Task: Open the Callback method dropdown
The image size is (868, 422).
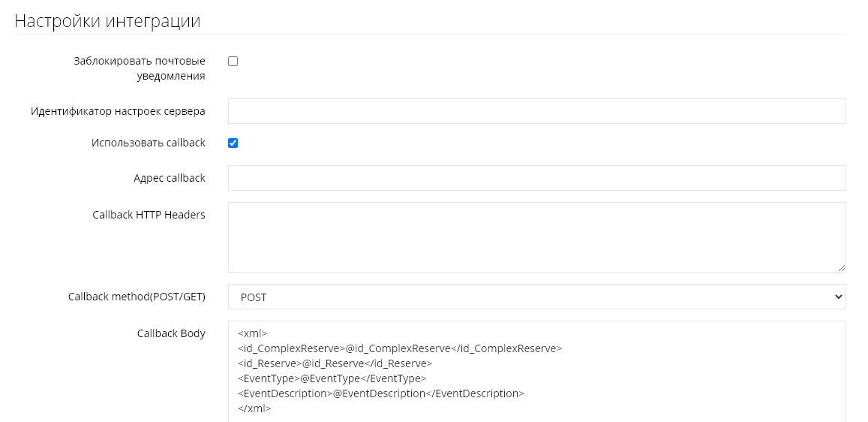Action: [536, 297]
